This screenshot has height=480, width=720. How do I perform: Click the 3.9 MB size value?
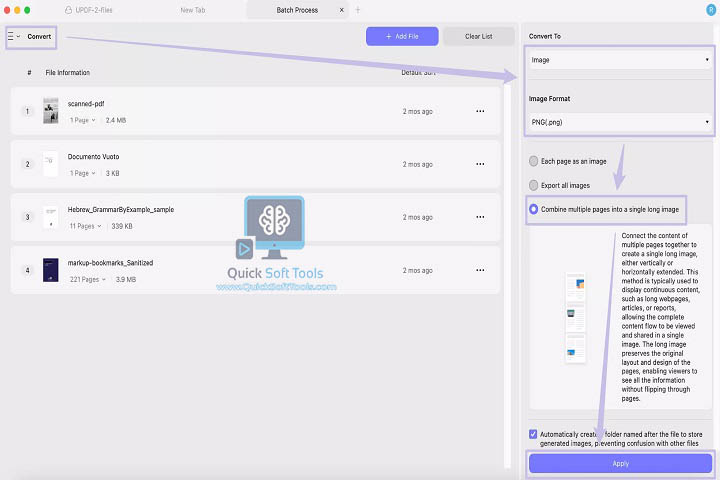click(126, 279)
